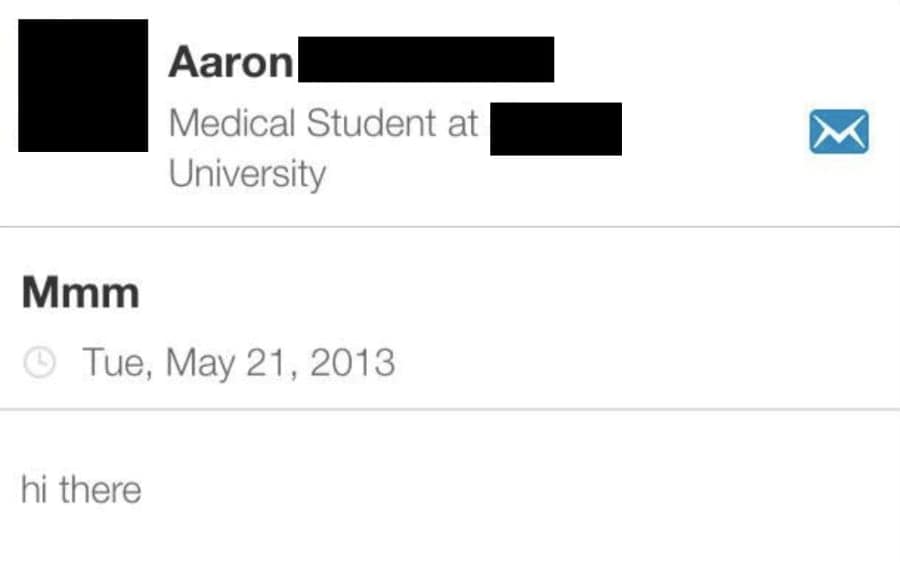The width and height of the screenshot is (900, 562).
Task: Click "Tue" in the message date
Action: pyautogui.click(x=118, y=363)
